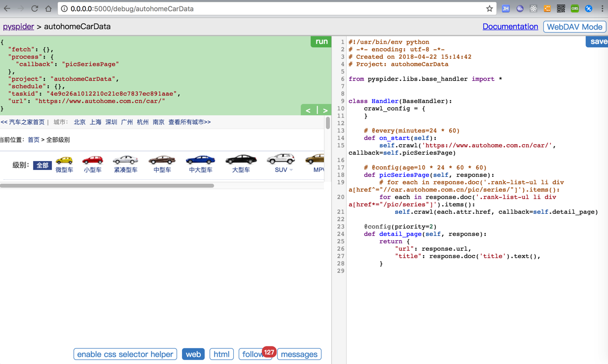
Task: Click line number 20 in code gutter
Action: (341, 197)
